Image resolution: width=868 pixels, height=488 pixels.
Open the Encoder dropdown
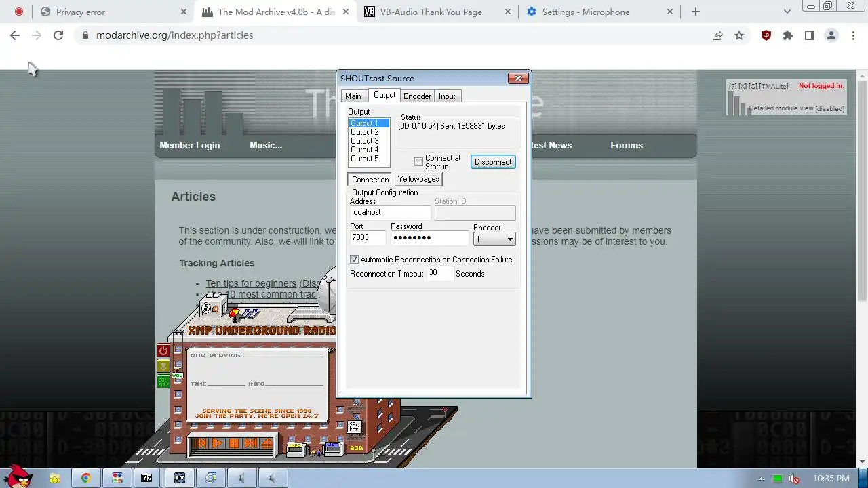point(494,239)
